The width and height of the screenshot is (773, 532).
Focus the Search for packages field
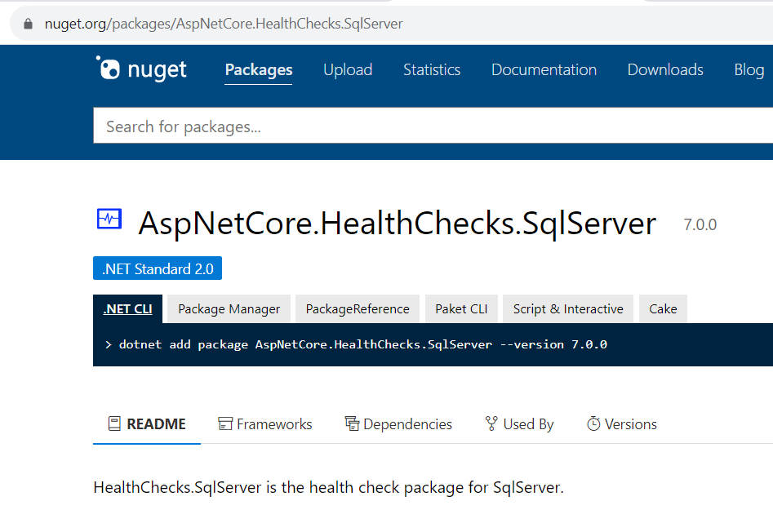coord(433,126)
